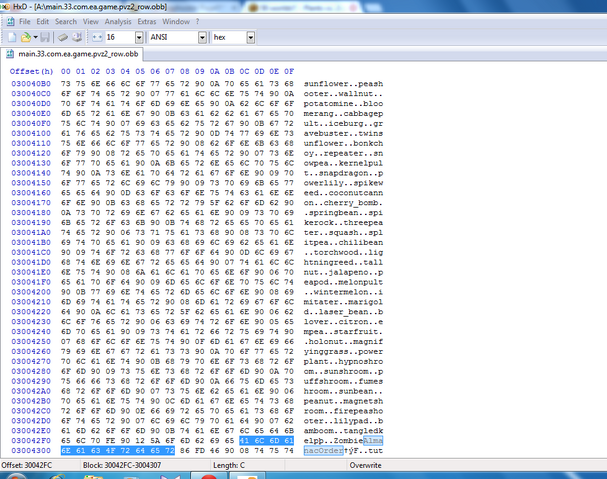Click offset row 03004200
The height and width of the screenshot is (479, 607).
coord(31,292)
